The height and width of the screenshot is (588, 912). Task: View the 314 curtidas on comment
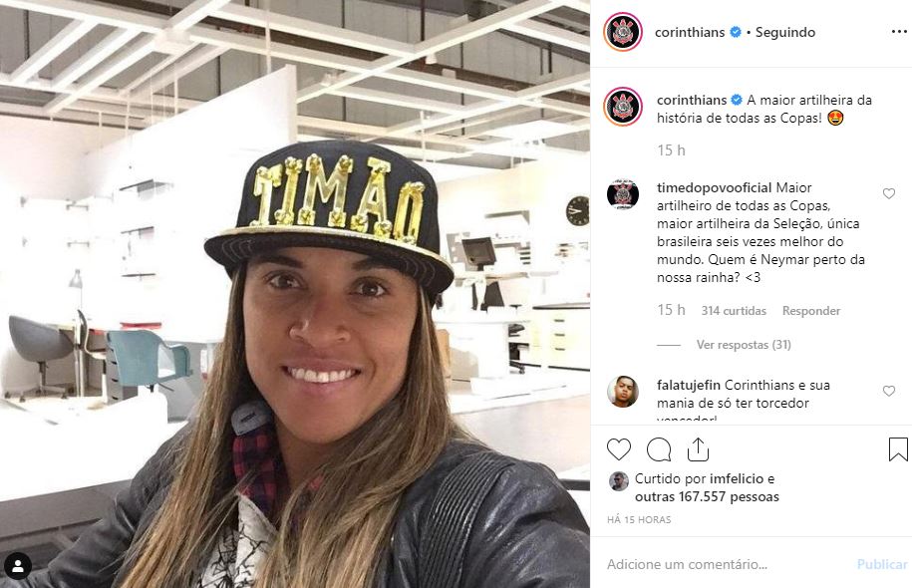pyautogui.click(x=734, y=311)
